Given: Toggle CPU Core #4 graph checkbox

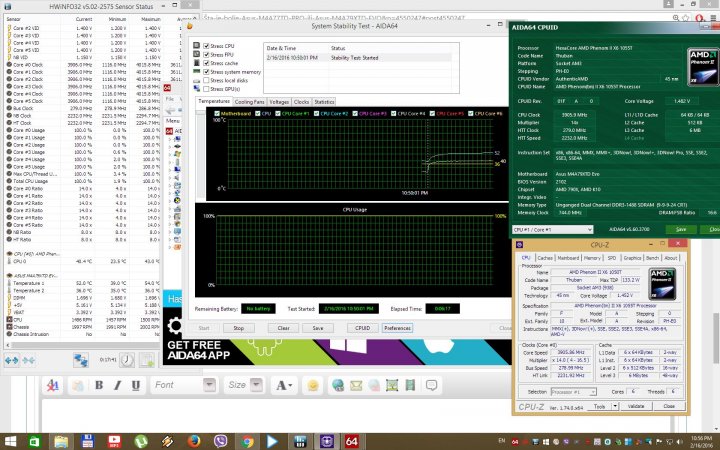Looking at the screenshot, I should pyautogui.click(x=394, y=113).
